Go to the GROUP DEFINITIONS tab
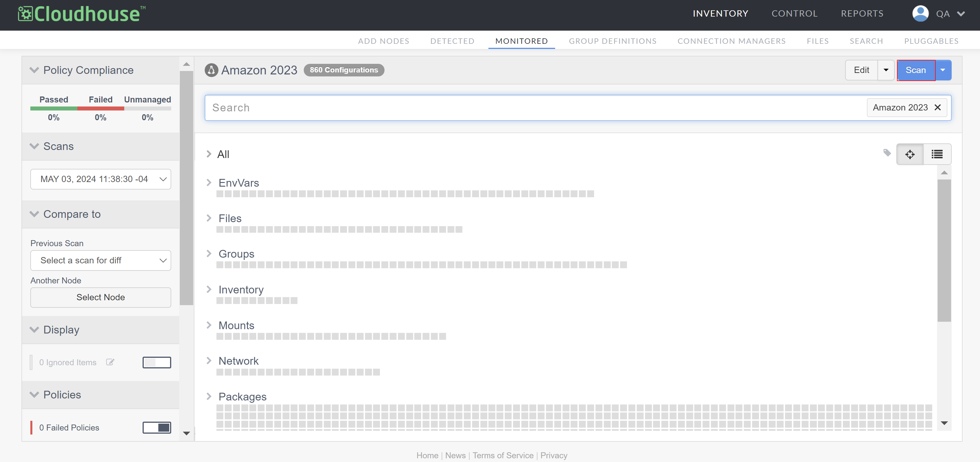980x462 pixels. (612, 41)
